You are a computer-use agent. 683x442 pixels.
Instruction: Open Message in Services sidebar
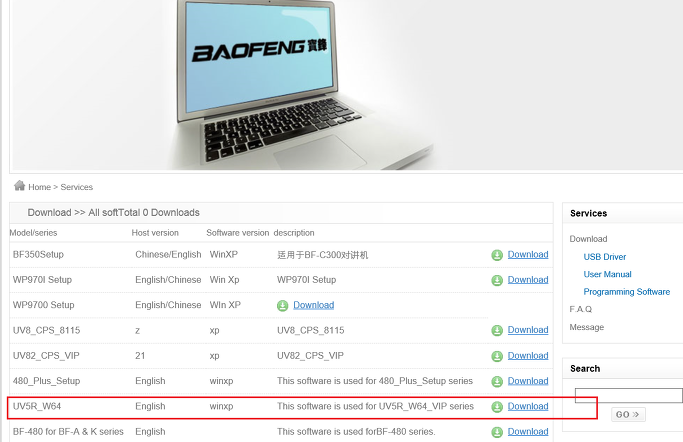(587, 327)
